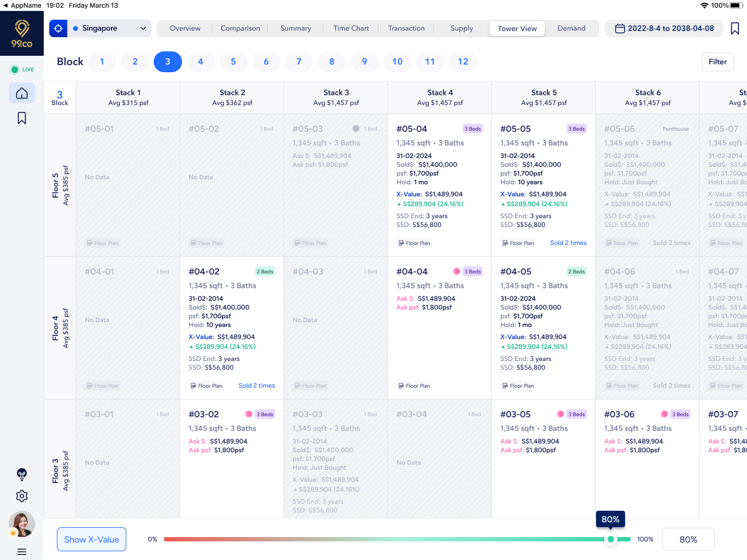The image size is (747, 560).
Task: Open unit #03-06 card
Action: coord(647,459)
